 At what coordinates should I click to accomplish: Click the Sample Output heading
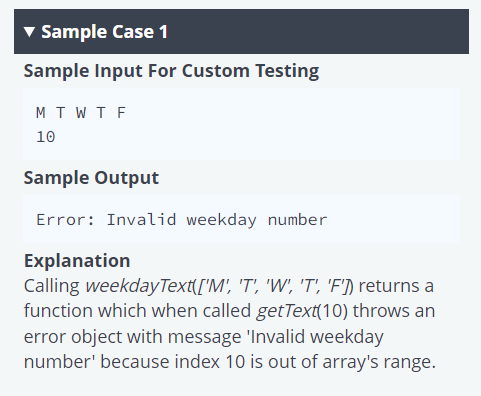(x=91, y=178)
